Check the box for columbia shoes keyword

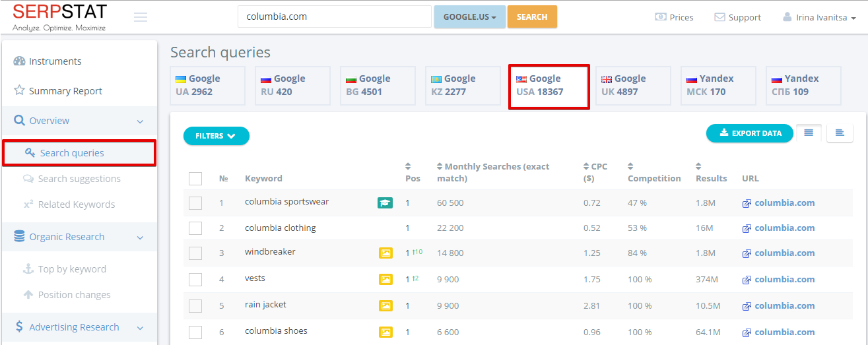[195, 332]
